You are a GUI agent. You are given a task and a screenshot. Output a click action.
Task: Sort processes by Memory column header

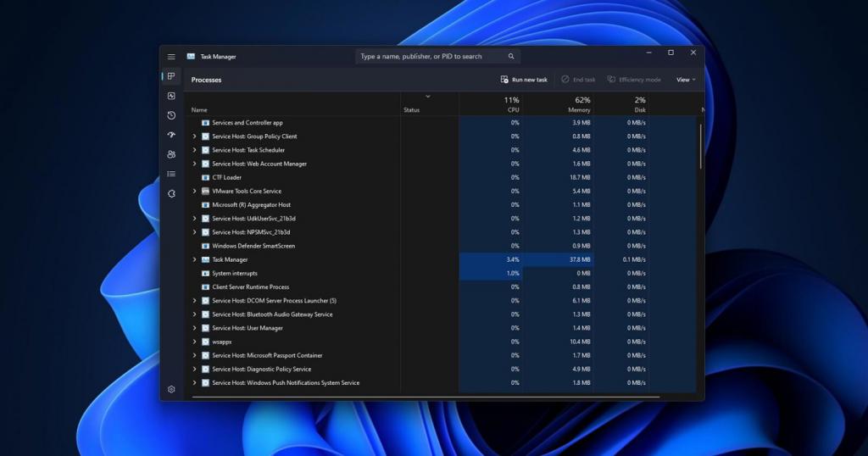(579, 104)
